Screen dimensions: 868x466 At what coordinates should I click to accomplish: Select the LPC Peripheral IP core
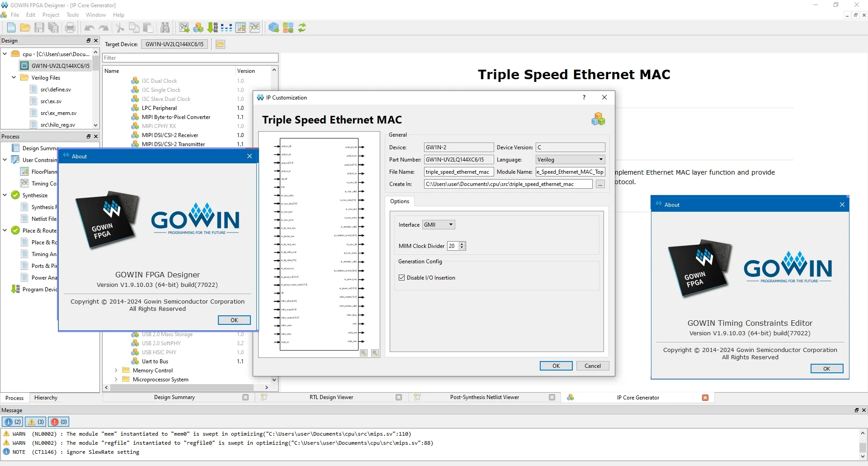(x=159, y=108)
